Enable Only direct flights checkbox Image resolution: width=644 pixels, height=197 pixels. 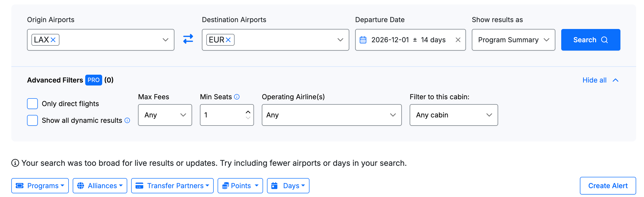[32, 104]
